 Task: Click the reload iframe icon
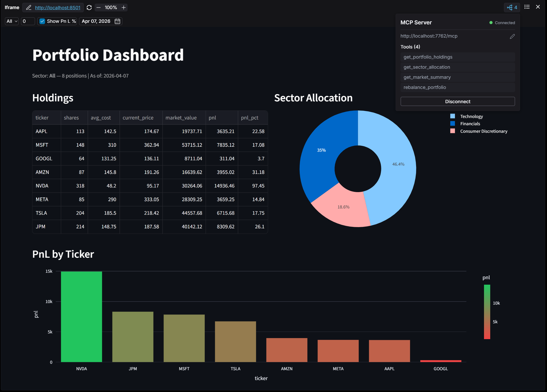(89, 8)
